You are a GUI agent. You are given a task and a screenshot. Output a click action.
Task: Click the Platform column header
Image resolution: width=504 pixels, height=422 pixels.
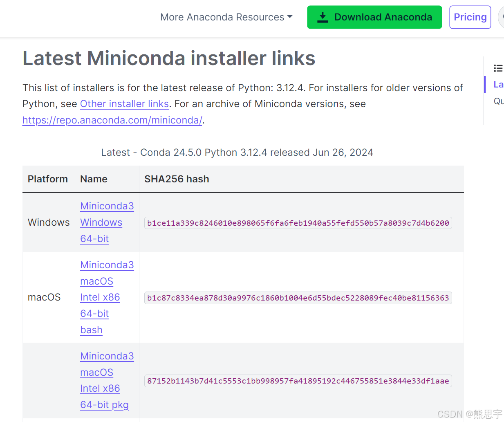pos(48,179)
